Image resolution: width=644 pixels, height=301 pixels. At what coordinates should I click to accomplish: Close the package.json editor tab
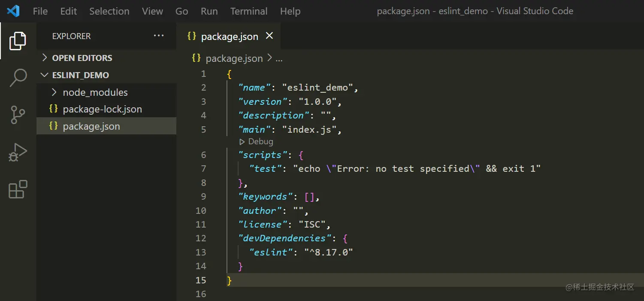tap(269, 36)
